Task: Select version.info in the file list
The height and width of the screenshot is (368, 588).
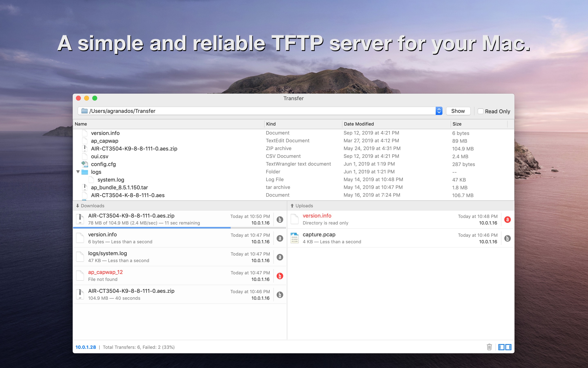Action: pos(105,133)
